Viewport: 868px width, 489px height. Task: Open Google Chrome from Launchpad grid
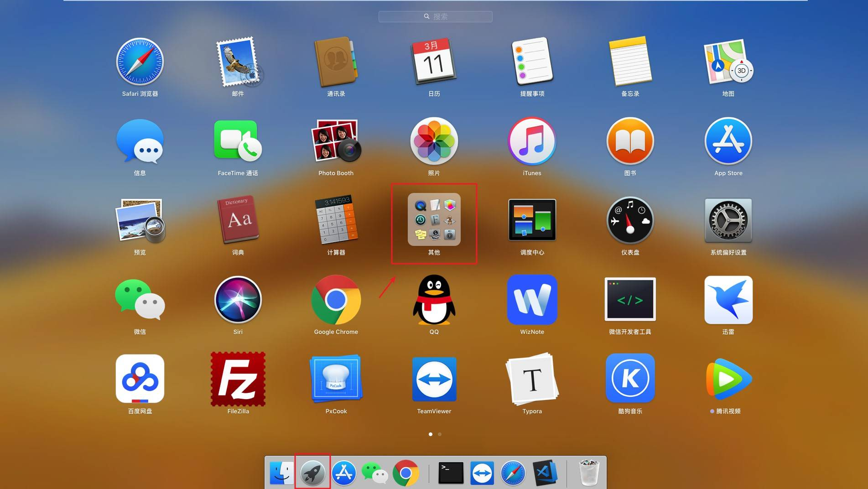(x=336, y=300)
